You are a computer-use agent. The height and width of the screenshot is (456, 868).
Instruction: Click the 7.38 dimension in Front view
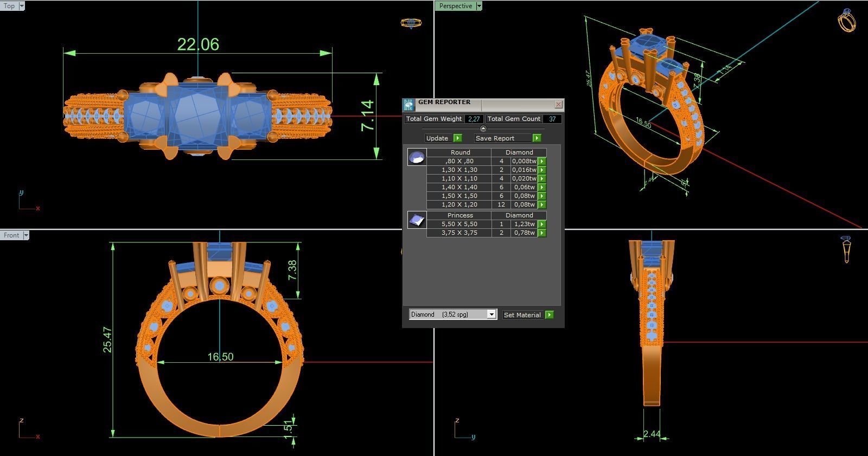point(292,270)
